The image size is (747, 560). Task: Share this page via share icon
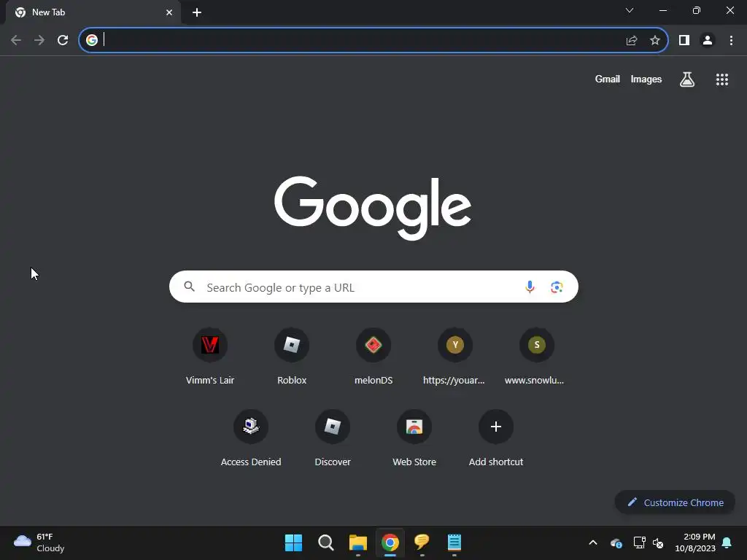tap(632, 40)
